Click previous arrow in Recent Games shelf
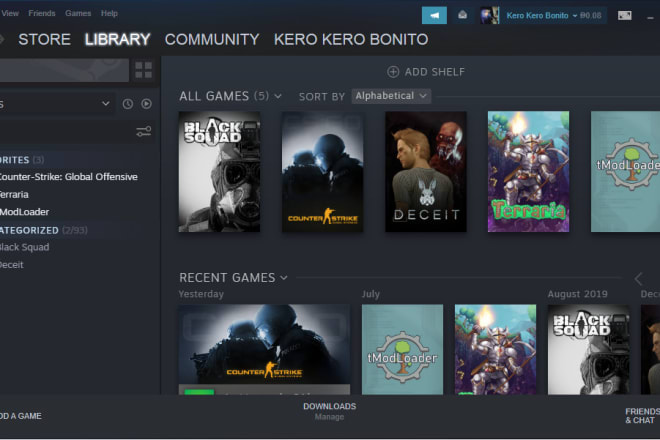This screenshot has height=440, width=660. tap(638, 278)
